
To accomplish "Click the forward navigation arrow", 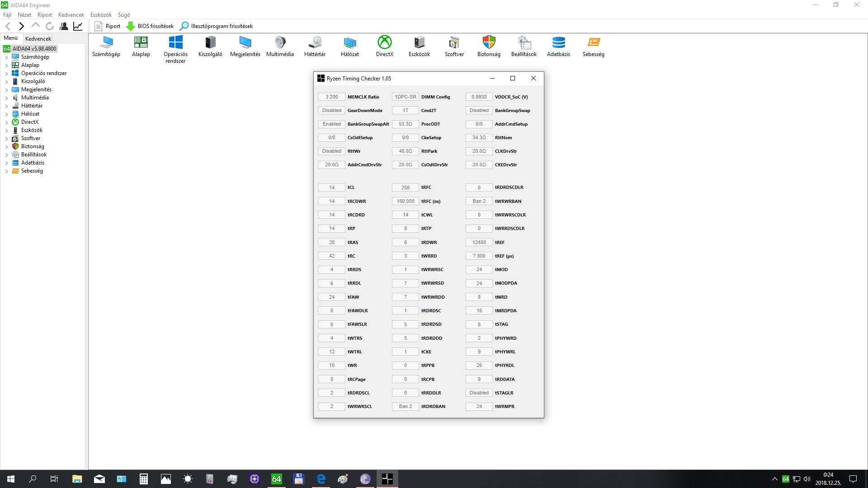I will pyautogui.click(x=21, y=26).
